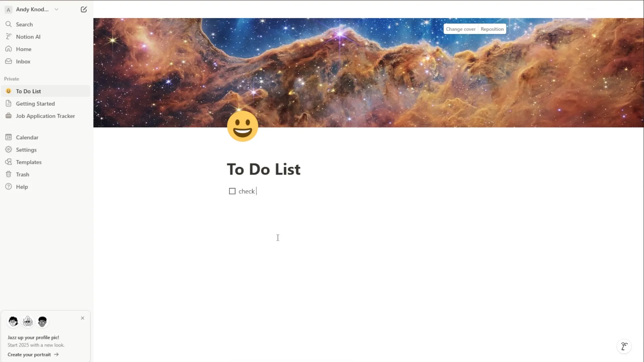Open Settings from sidebar
Screen dimensions: 644x362
pyautogui.click(x=26, y=150)
